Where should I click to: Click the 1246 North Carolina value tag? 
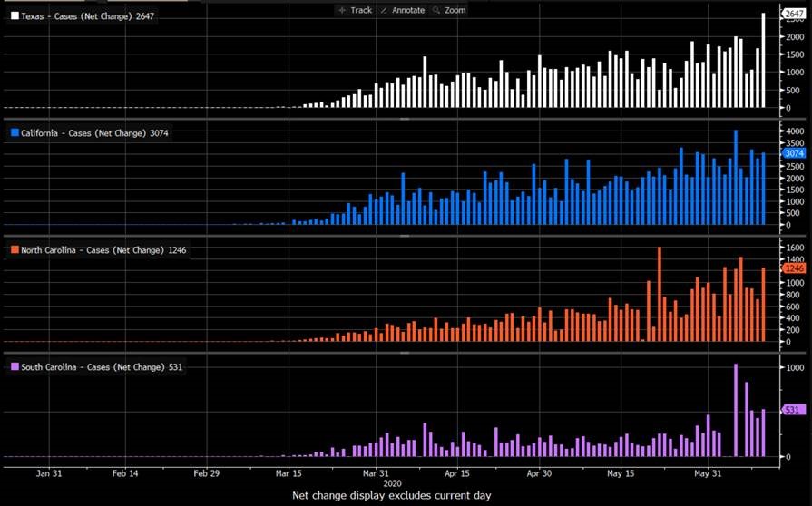pos(794,268)
